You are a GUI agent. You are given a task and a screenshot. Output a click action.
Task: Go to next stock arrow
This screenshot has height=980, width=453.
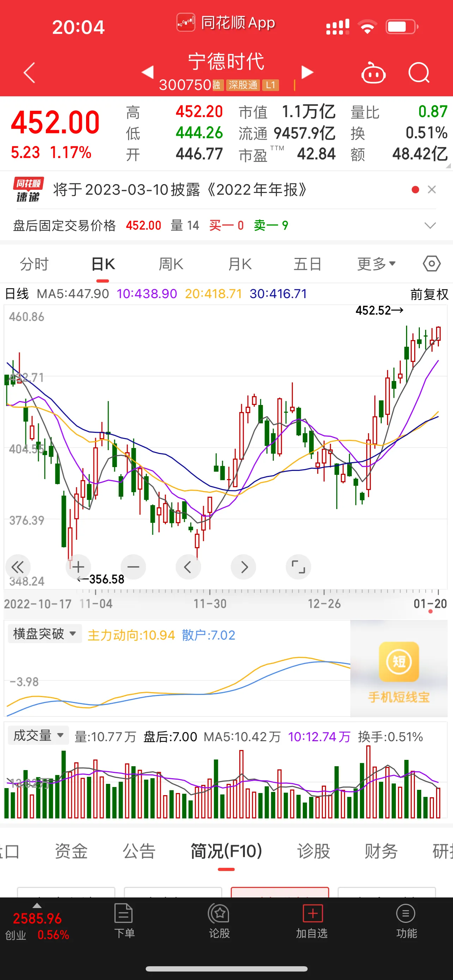click(307, 72)
